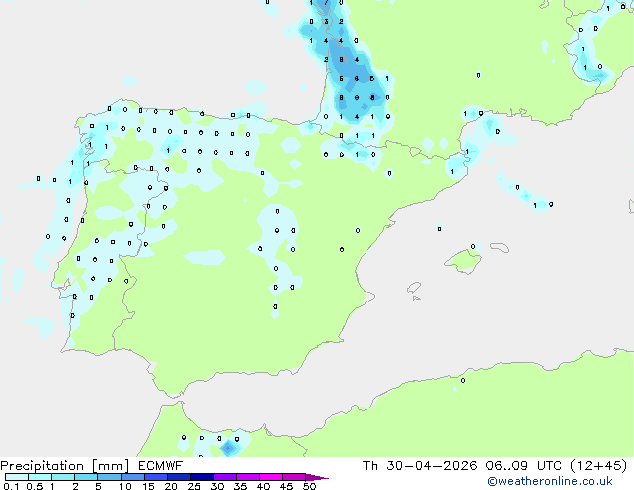Viewport: 634px width, 490px height.
Task: Click the 35–40 mm violet legend swatch
Action: coord(247,477)
